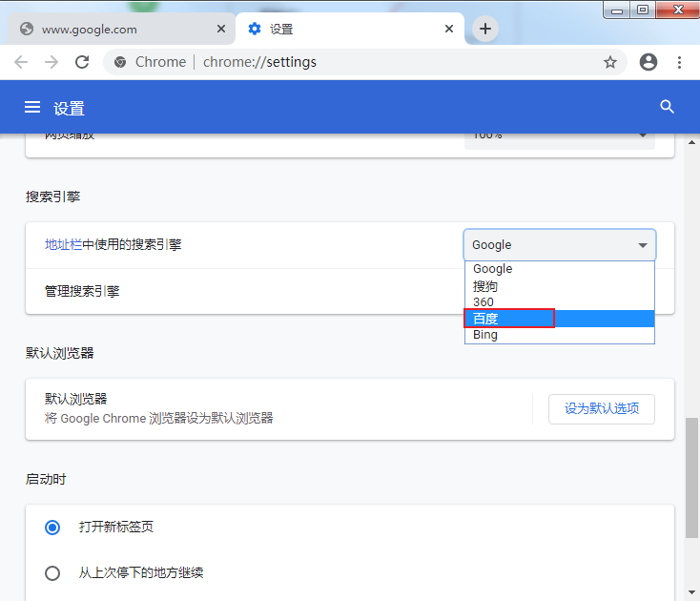Image resolution: width=700 pixels, height=601 pixels.
Task: Choose 360 from the search engine list
Action: [x=560, y=302]
